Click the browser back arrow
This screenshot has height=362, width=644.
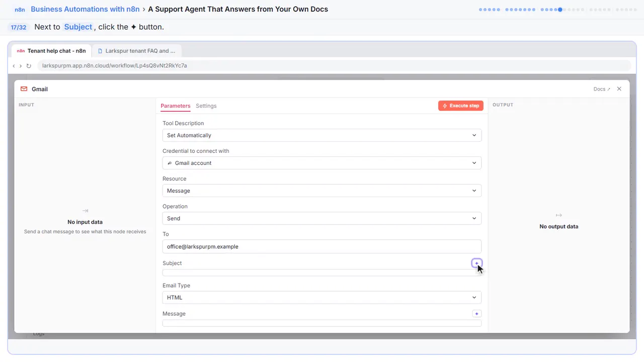tap(14, 66)
